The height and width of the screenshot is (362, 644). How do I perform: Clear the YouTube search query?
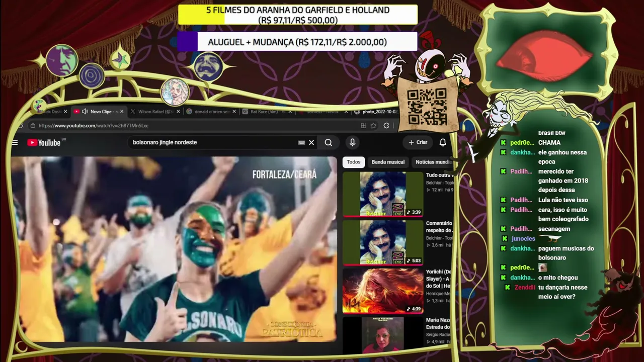point(311,143)
